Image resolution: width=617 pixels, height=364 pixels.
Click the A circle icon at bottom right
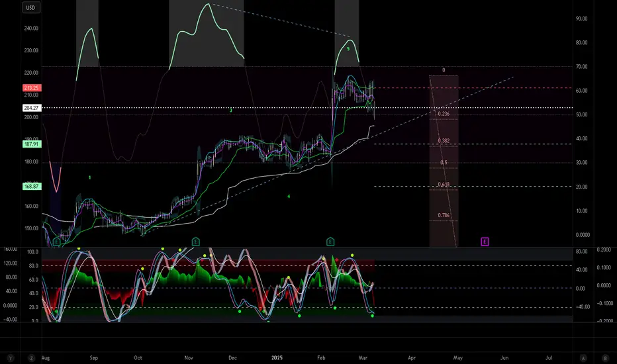[x=583, y=358]
